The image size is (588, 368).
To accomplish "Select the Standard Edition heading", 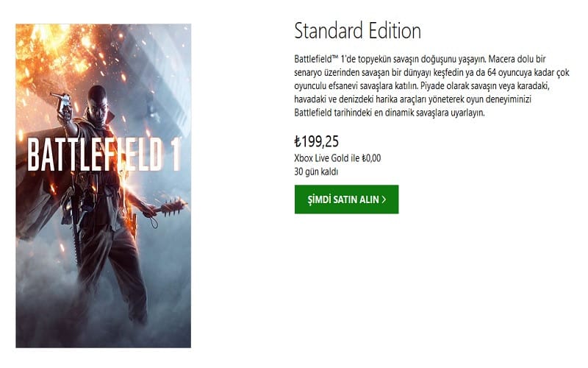I will coord(357,31).
